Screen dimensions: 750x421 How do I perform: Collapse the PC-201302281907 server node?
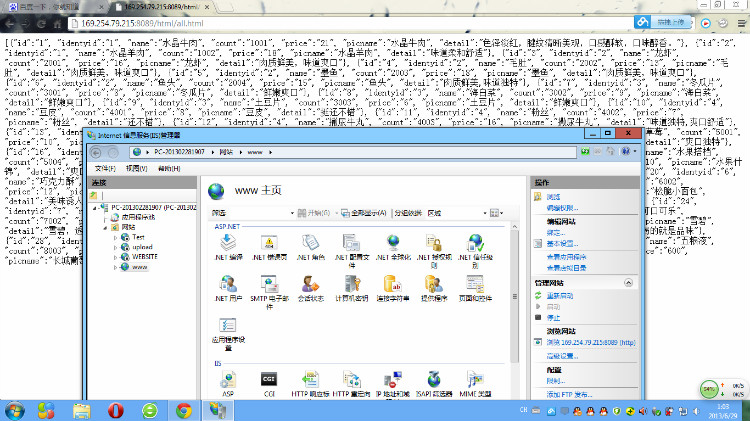95,208
